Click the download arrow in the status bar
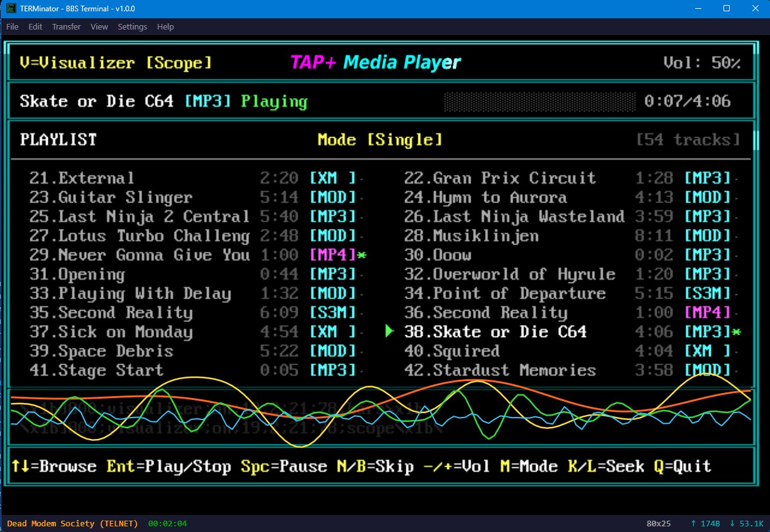 pos(732,523)
